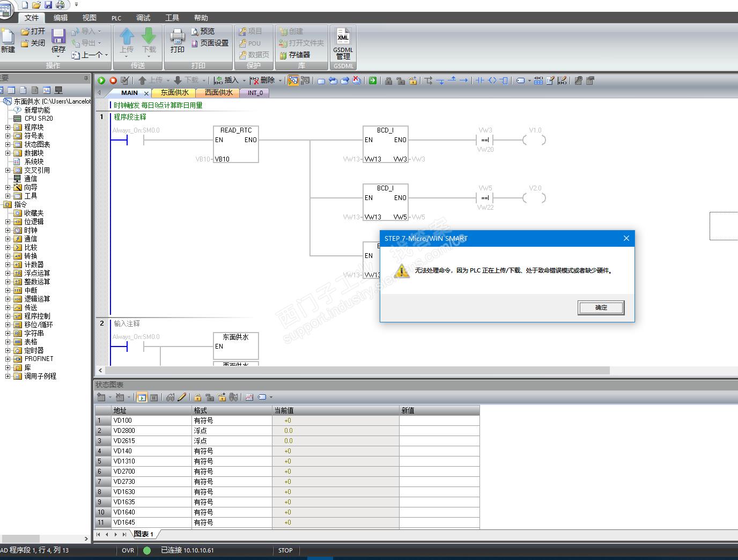This screenshot has width=738, height=560.
Task: Insert a contact from the editor toolbar
Action: (x=479, y=80)
